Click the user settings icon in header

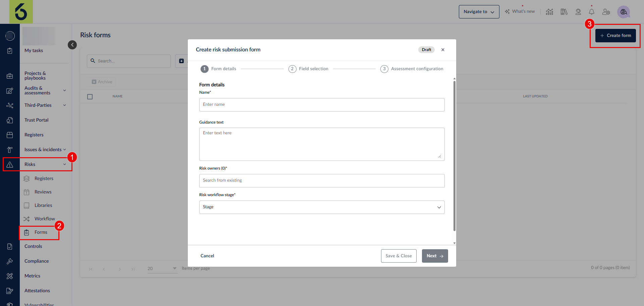tap(606, 12)
